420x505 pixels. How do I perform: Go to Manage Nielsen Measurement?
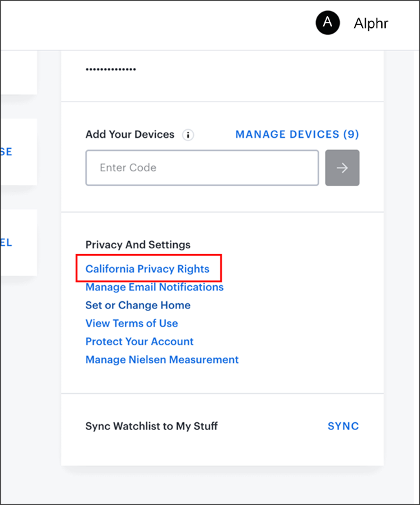(x=162, y=360)
